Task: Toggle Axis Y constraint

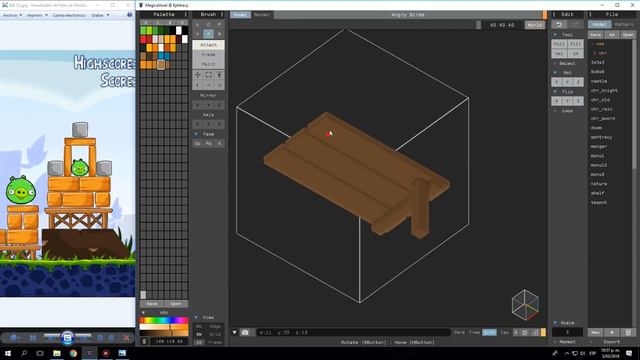Action: point(208,124)
